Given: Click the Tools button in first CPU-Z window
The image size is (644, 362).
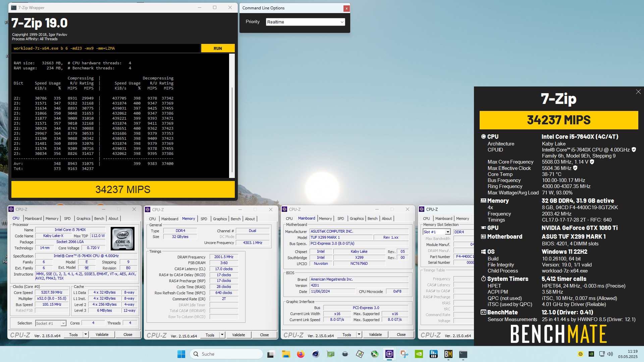Looking at the screenshot, I should [73, 335].
